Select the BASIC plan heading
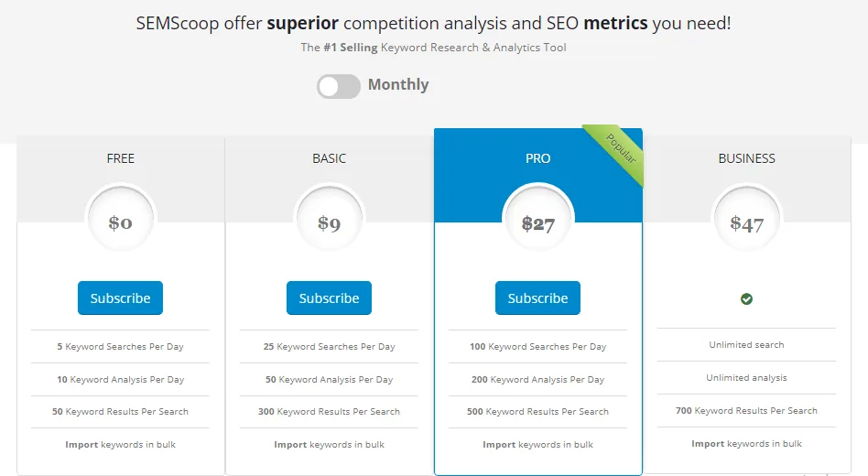 329,158
